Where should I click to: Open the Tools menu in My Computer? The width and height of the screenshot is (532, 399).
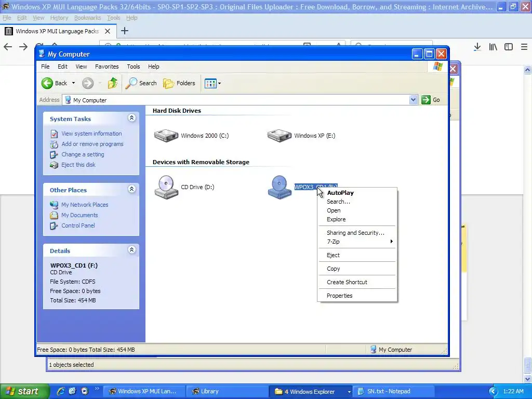(134, 66)
